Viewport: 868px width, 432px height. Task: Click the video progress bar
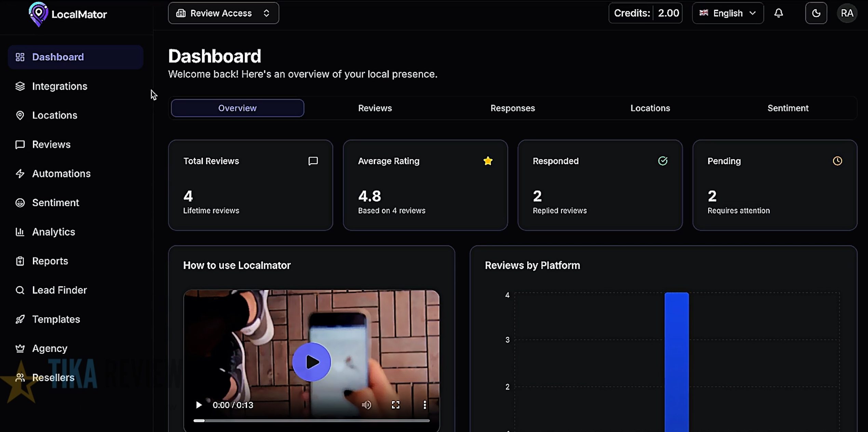tap(311, 421)
